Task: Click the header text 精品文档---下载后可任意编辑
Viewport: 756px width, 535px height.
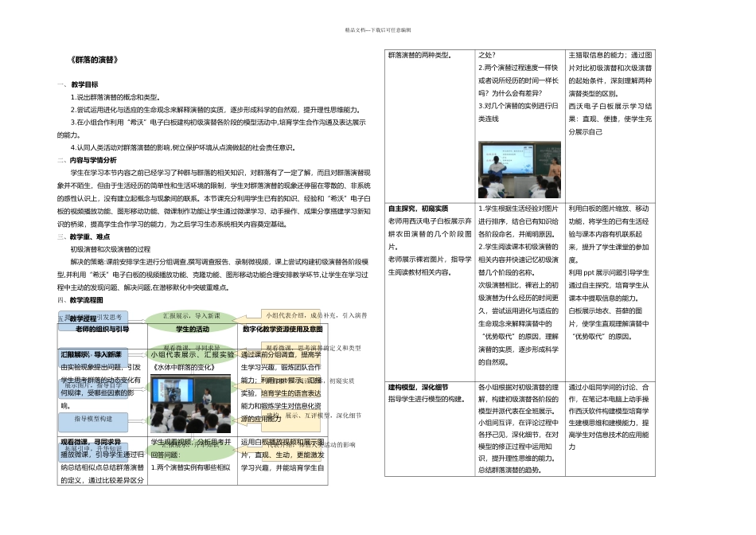Action: click(378, 30)
